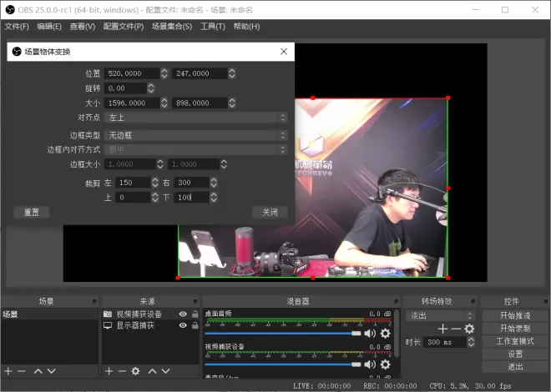Click 开始录制 to start recording
The image size is (551, 392).
515,329
